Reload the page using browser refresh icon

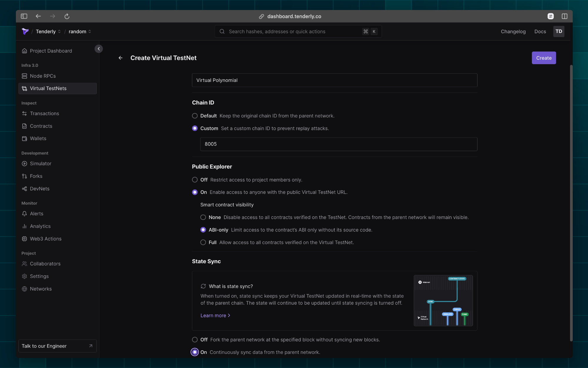(x=67, y=16)
